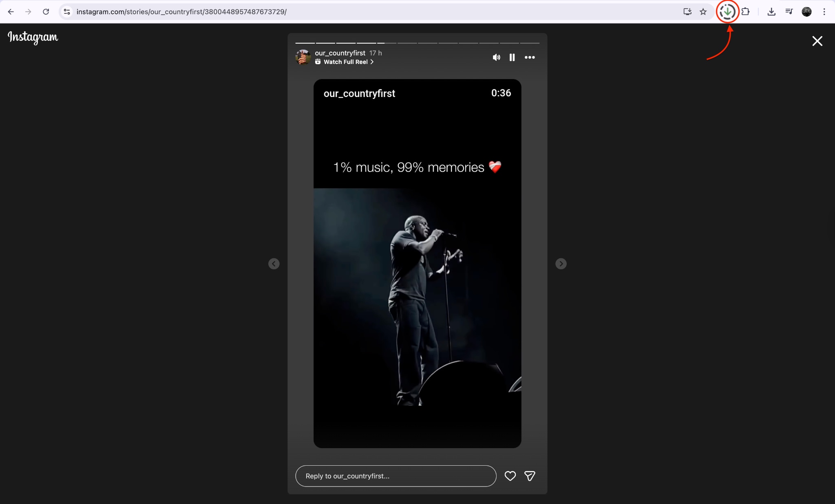The height and width of the screenshot is (504, 835).
Task: Click the install app icon in address bar
Action: (687, 11)
